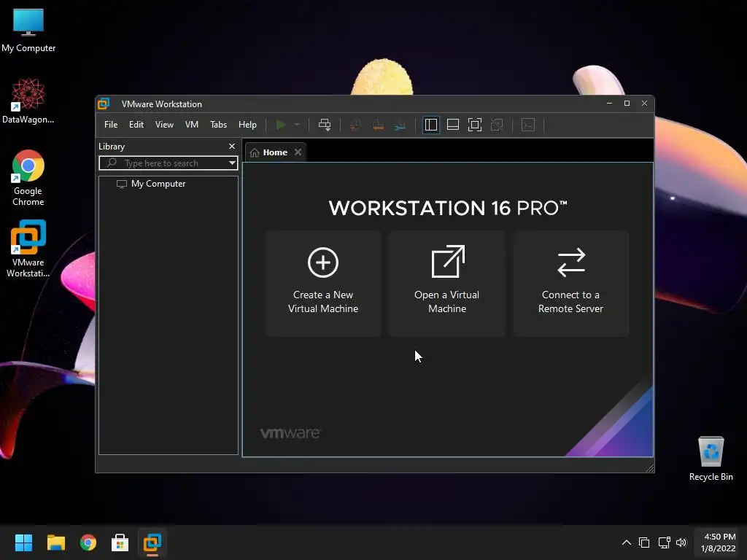Open the File menu
The height and width of the screenshot is (560, 747).
111,125
